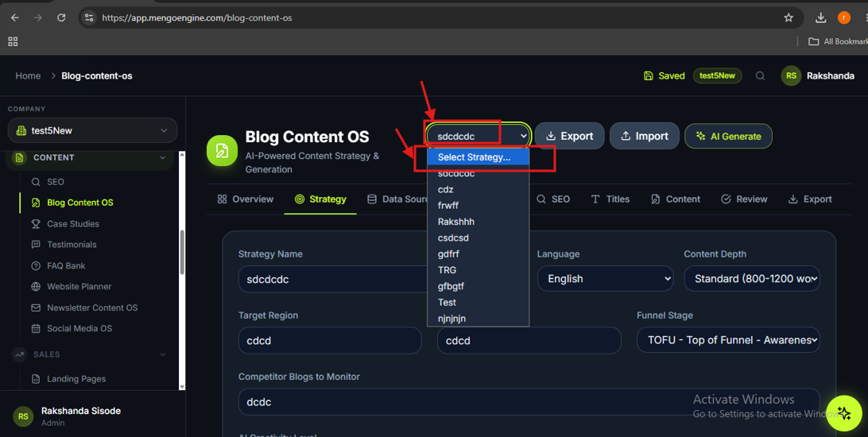
Task: Switch to the Overview tab
Action: pyautogui.click(x=246, y=199)
